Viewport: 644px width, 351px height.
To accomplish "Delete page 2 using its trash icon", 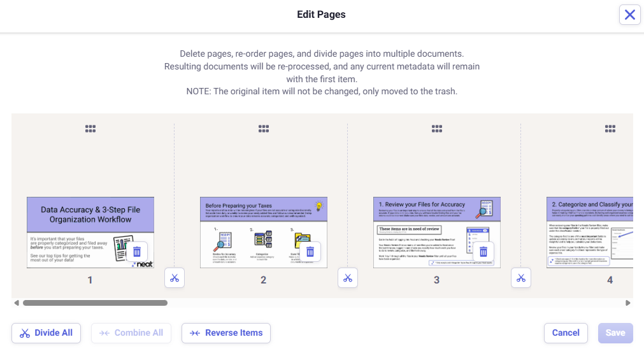I will point(310,251).
